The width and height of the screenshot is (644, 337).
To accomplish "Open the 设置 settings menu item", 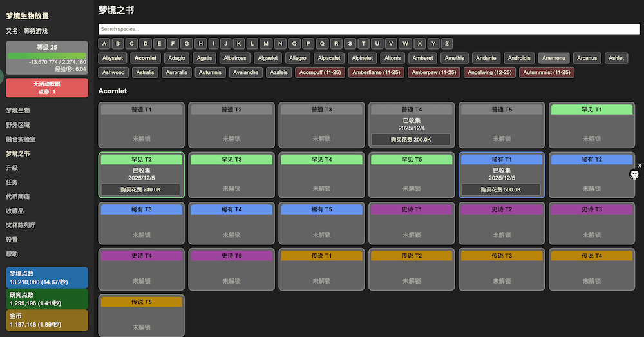I will tap(12, 240).
